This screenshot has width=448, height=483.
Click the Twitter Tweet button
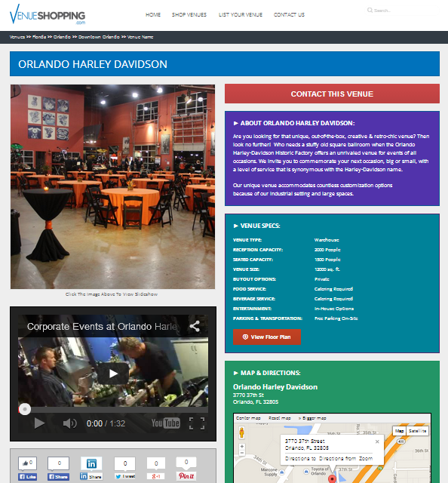point(125,476)
